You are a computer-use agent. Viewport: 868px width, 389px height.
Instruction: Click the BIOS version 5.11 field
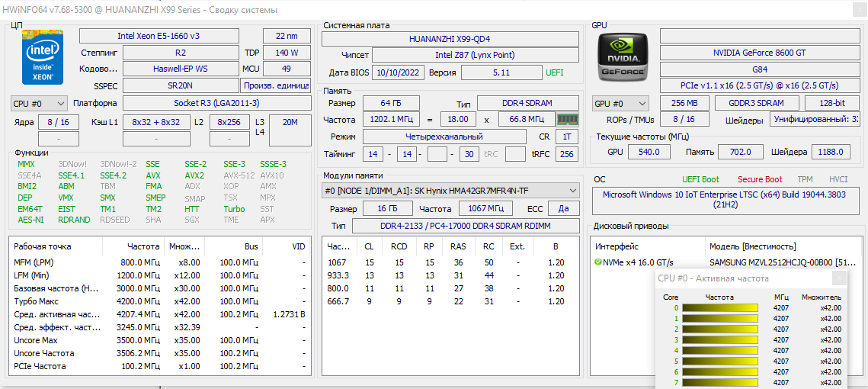point(501,72)
